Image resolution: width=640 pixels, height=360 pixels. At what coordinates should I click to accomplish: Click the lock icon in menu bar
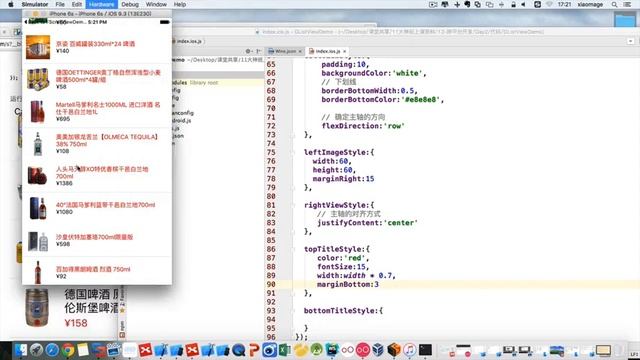coord(513,4)
